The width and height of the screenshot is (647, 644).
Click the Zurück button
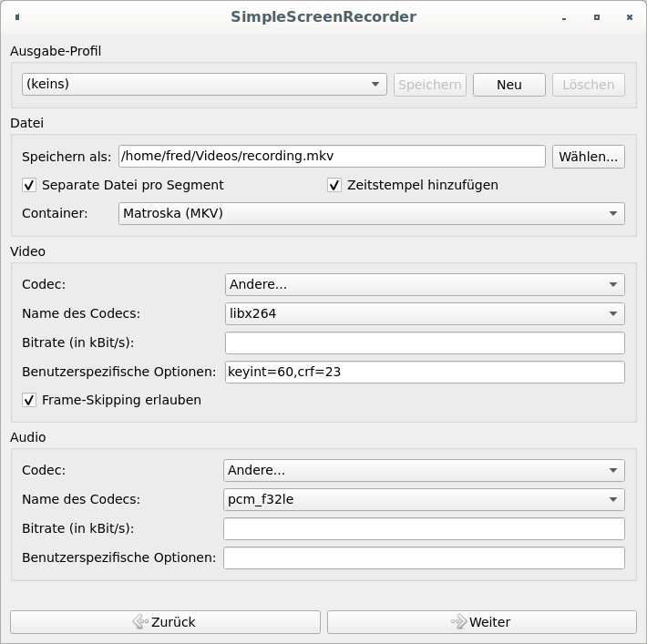165,622
